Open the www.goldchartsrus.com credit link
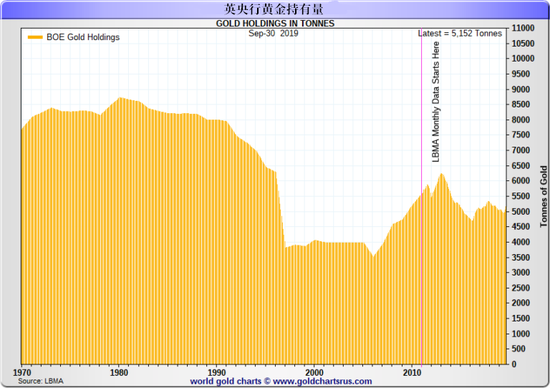 tap(322, 381)
